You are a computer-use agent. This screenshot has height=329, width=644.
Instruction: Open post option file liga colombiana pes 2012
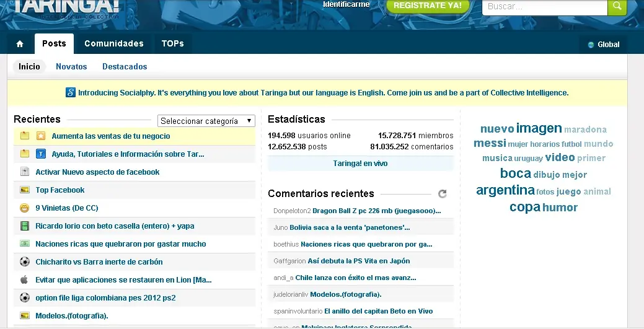tap(105, 298)
